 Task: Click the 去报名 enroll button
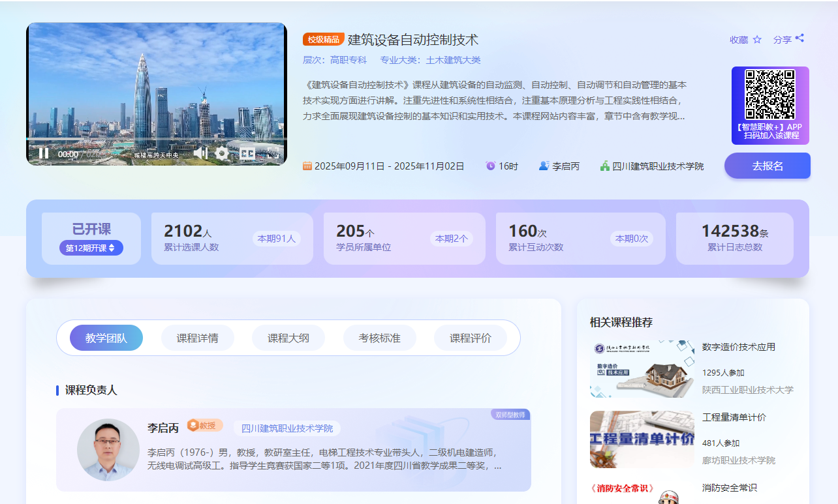point(768,166)
